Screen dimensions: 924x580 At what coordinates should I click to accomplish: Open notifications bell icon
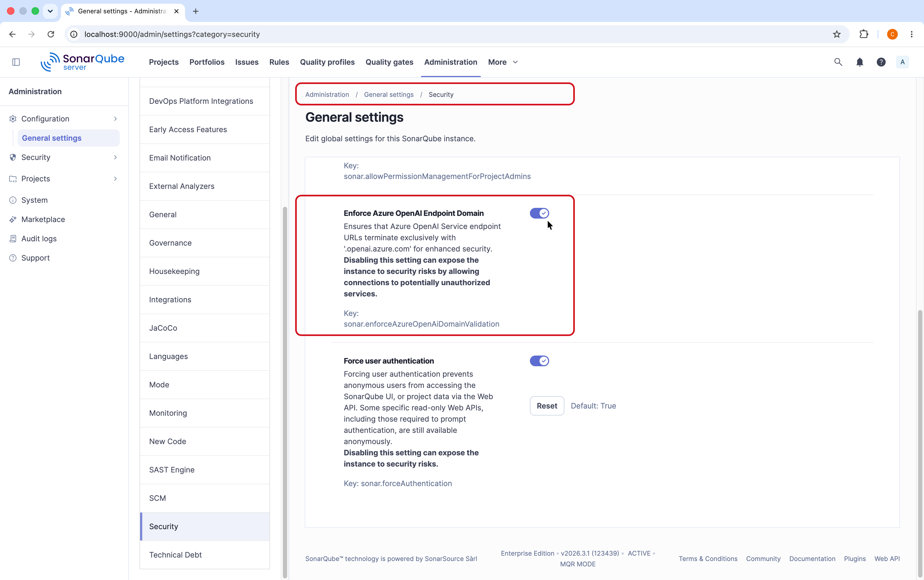pos(860,62)
